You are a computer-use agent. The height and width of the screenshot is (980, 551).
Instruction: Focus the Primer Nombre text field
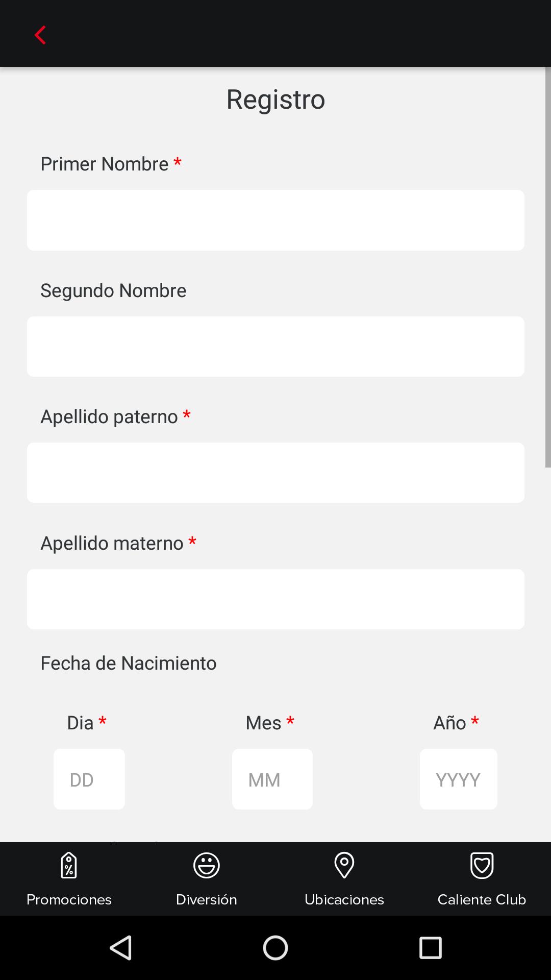(275, 220)
